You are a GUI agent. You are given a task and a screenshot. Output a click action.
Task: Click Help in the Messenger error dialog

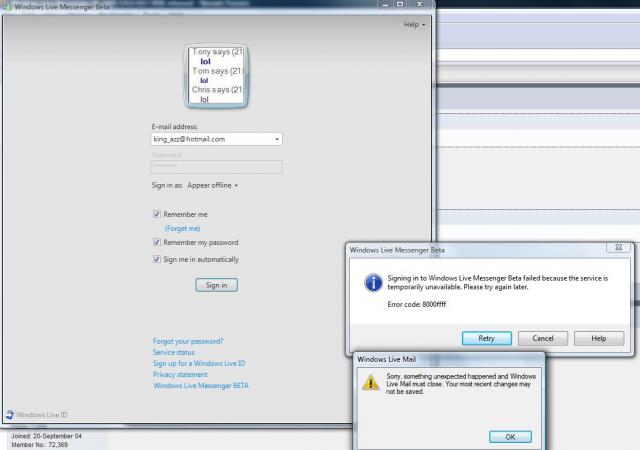(x=599, y=338)
